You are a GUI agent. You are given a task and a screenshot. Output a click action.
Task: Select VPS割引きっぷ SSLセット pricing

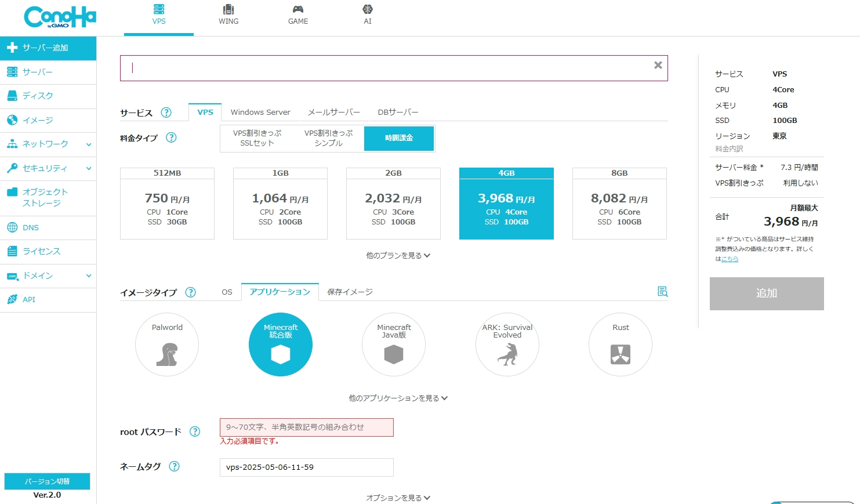[x=257, y=138]
